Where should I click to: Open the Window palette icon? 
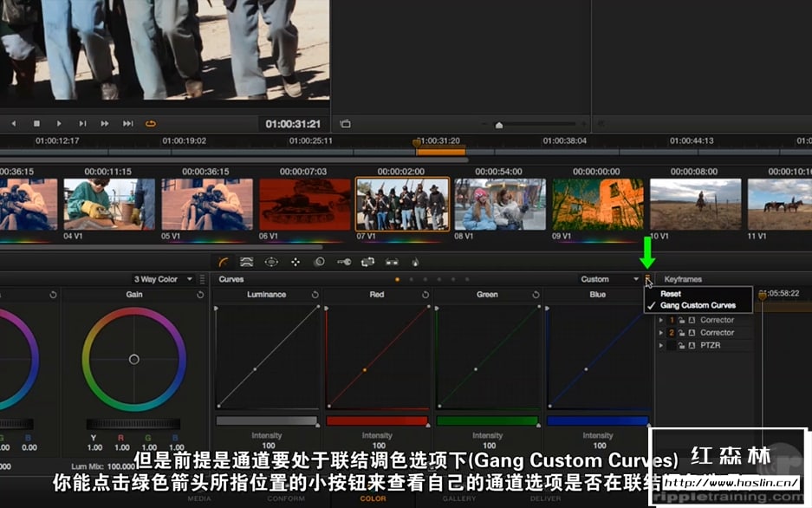tap(271, 262)
